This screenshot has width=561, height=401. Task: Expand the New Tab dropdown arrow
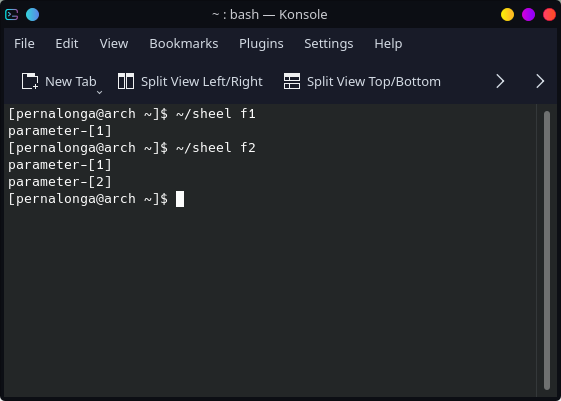click(99, 92)
